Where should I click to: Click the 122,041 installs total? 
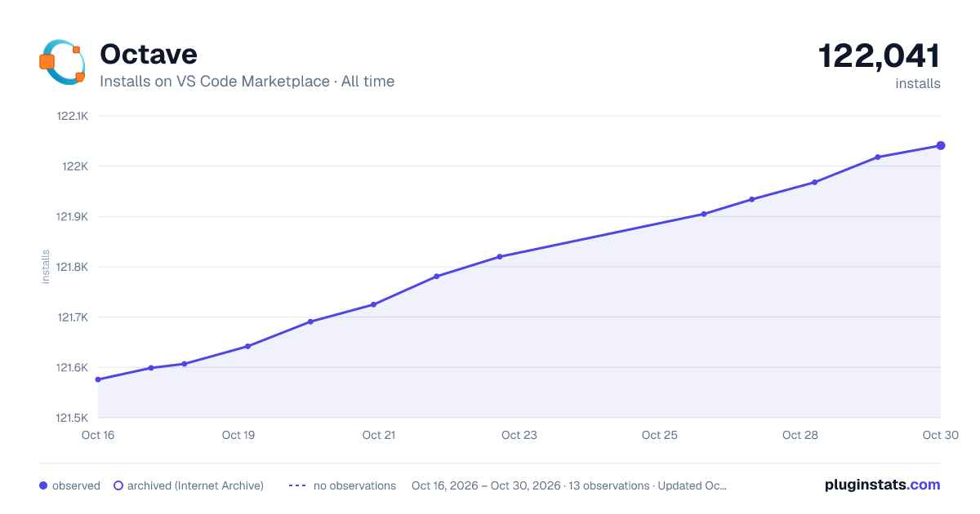point(880,56)
